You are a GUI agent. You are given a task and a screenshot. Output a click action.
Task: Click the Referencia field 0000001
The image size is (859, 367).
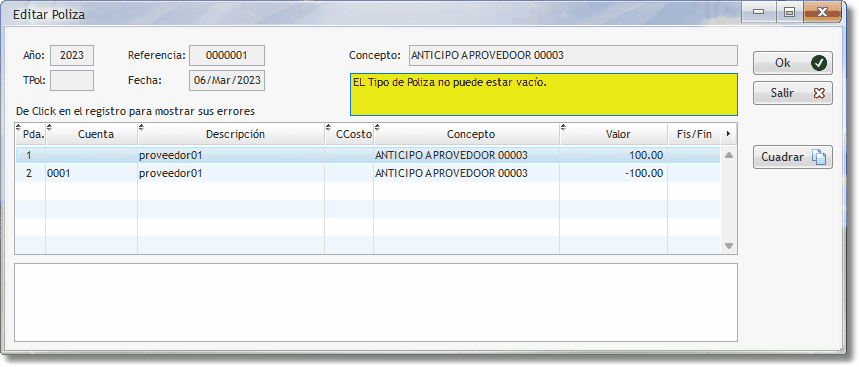point(227,55)
